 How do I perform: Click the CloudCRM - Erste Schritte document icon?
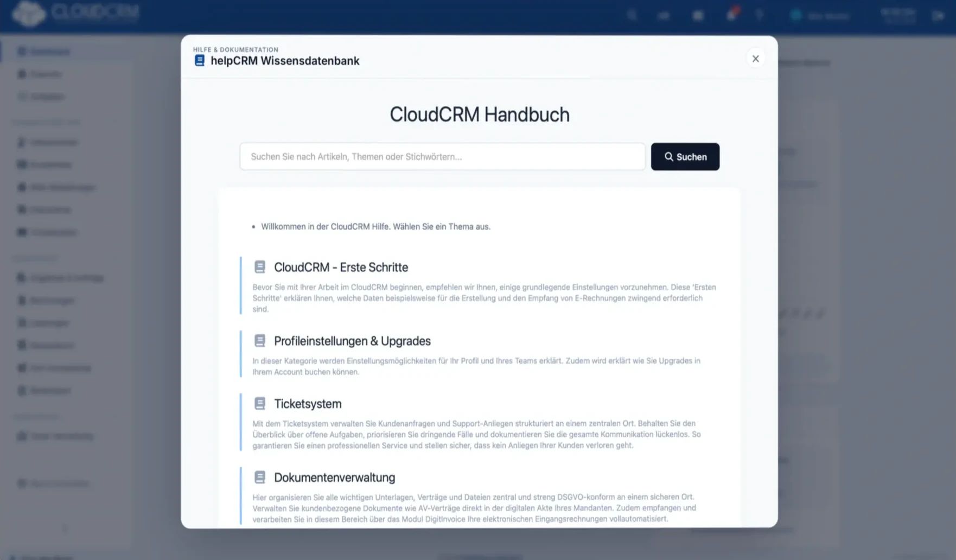pyautogui.click(x=259, y=267)
